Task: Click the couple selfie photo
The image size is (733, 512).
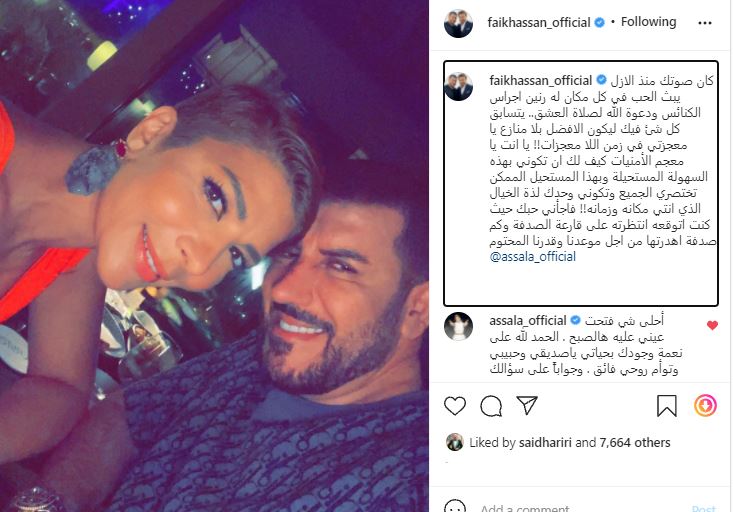Action: (214, 256)
